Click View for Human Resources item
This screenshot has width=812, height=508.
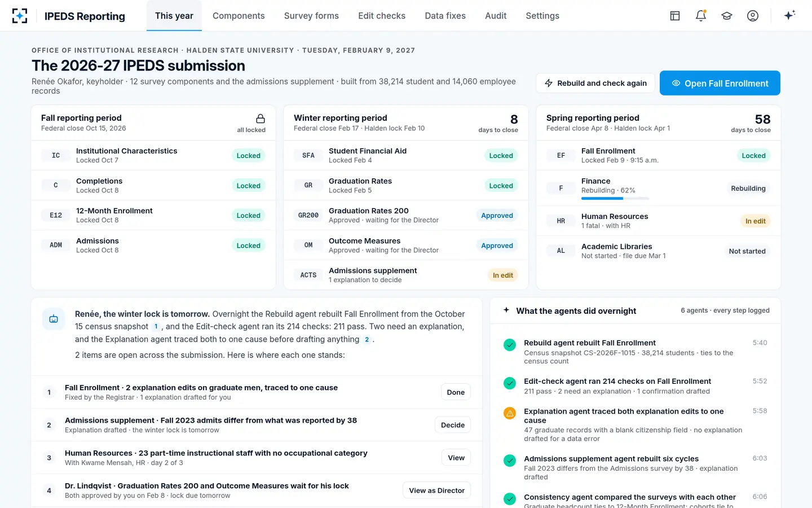(456, 458)
